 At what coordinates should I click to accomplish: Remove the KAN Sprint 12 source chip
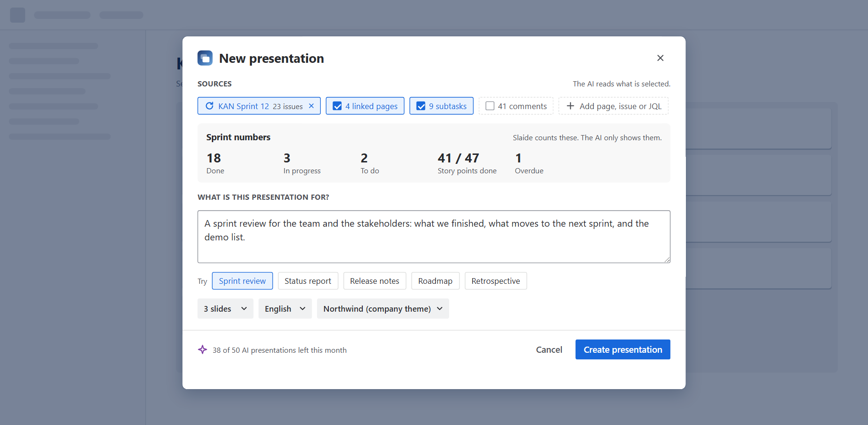(311, 106)
